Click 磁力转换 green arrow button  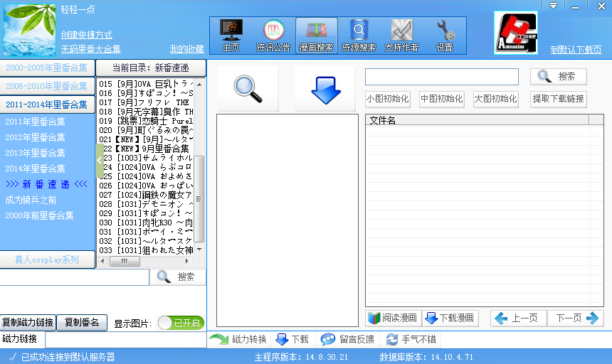pos(238,339)
